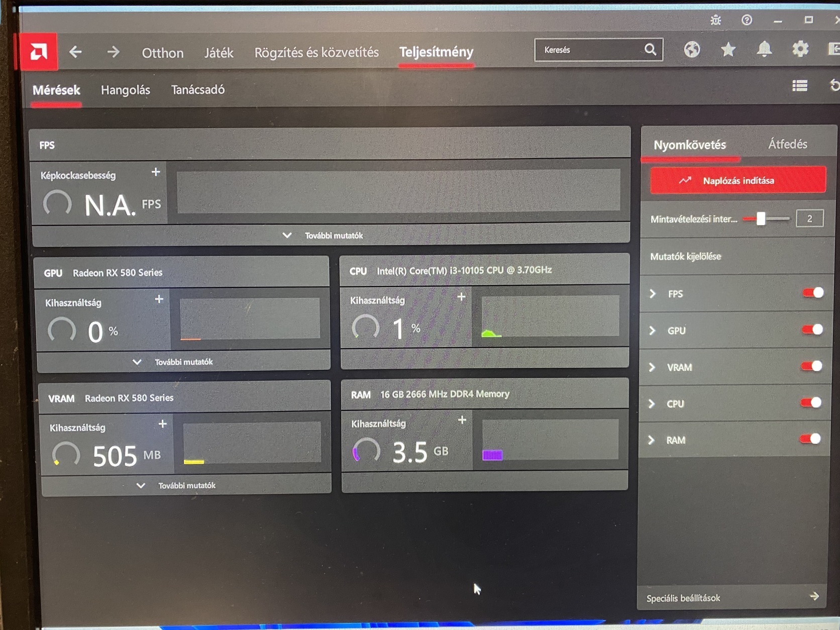Click Naplózás indítása button
This screenshot has height=630, width=840.
pos(738,180)
